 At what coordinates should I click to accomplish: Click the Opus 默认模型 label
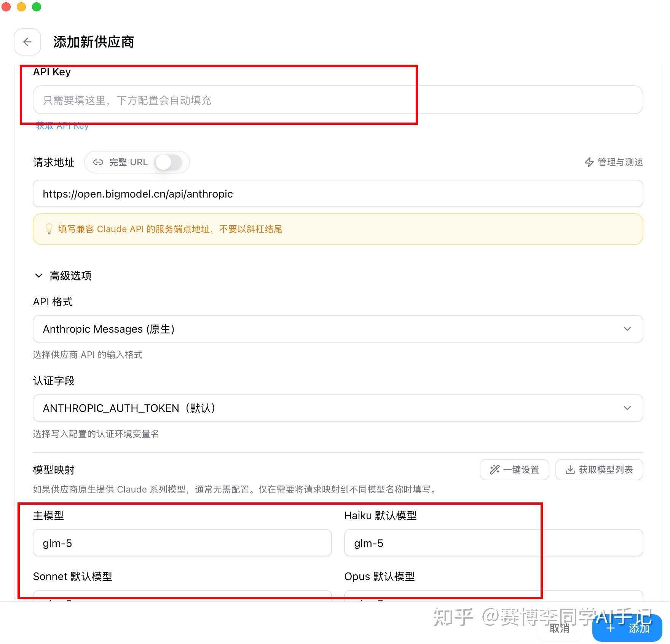coord(380,577)
